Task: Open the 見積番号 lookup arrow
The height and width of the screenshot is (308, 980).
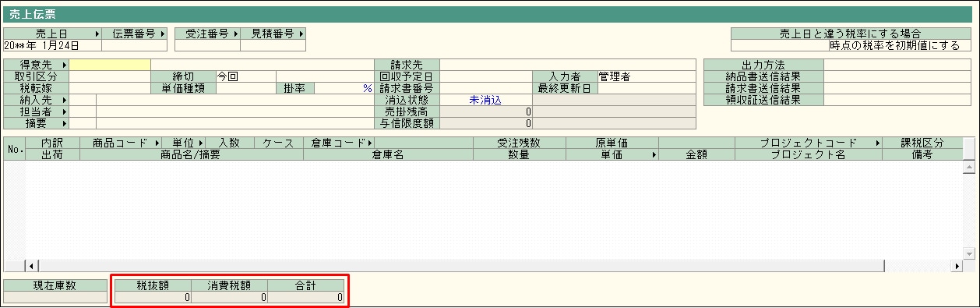Action: 301,34
